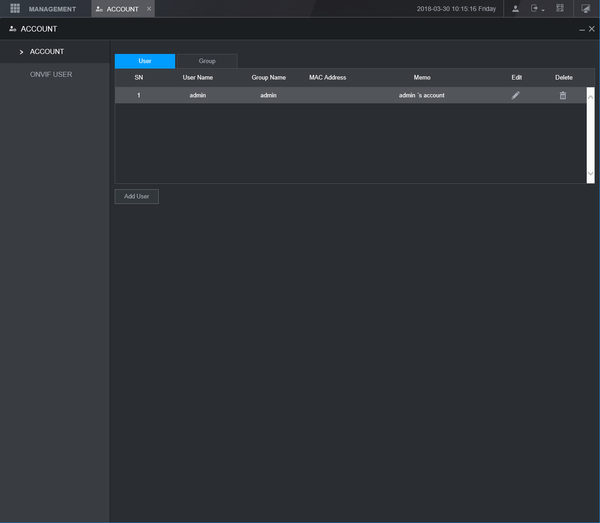Click the User Name column header
Screen dimensions: 600x523
pos(197,78)
